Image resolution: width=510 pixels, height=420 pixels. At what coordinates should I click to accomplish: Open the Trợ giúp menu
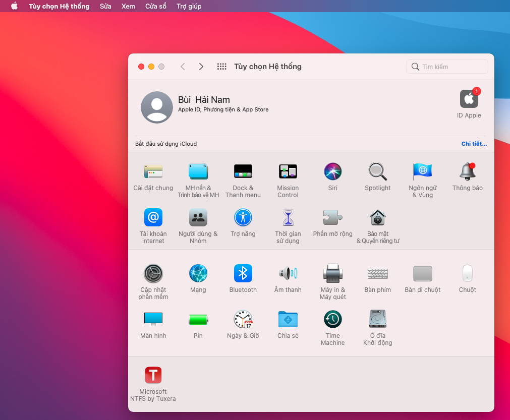click(x=189, y=6)
